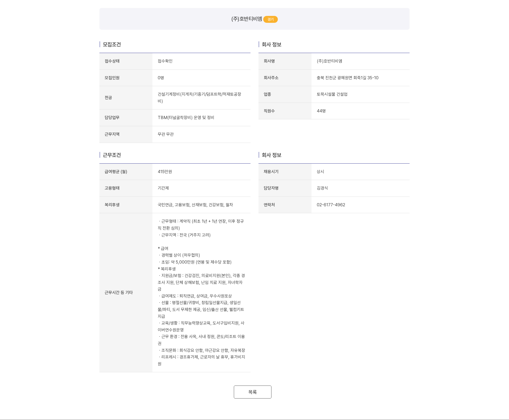Select the 모집조건 section heading
The height and width of the screenshot is (420, 509).
click(112, 45)
